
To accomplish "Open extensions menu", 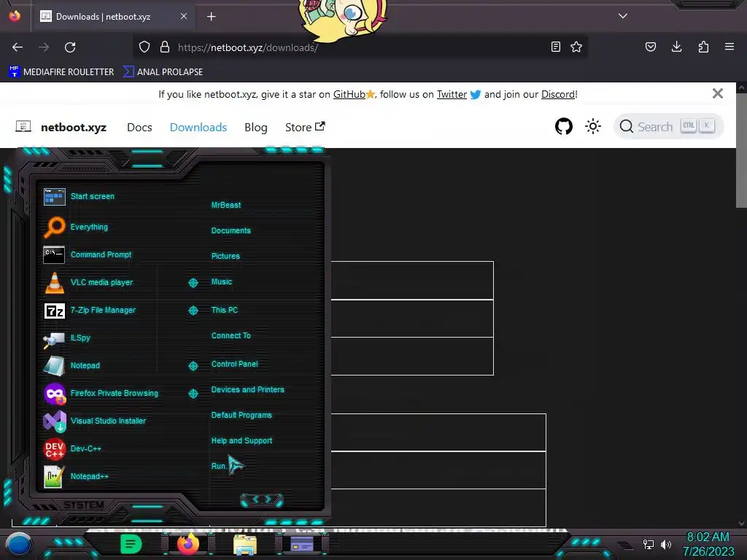I will tap(703, 47).
